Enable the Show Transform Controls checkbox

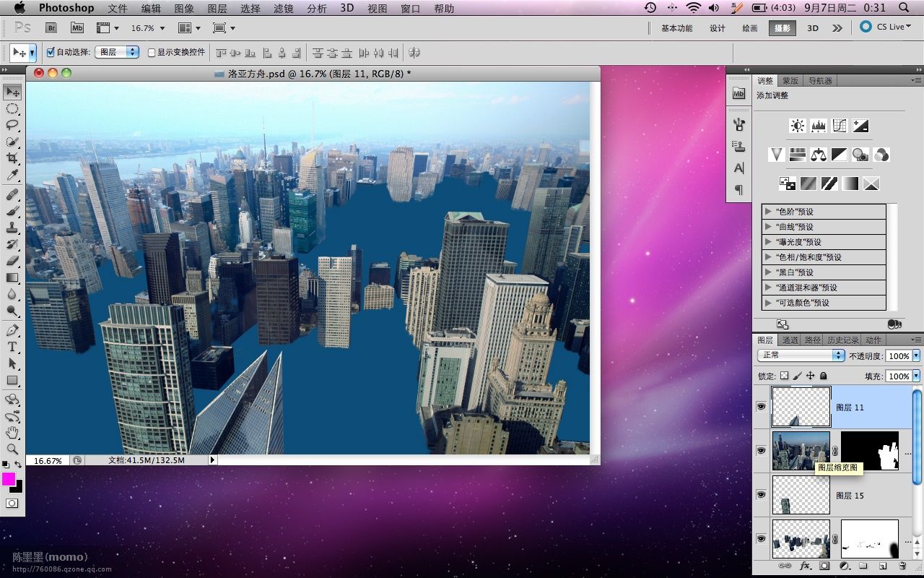152,52
